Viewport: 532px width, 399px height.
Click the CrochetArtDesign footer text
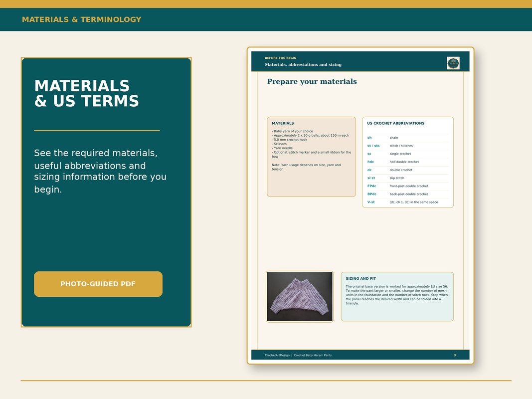point(277,355)
